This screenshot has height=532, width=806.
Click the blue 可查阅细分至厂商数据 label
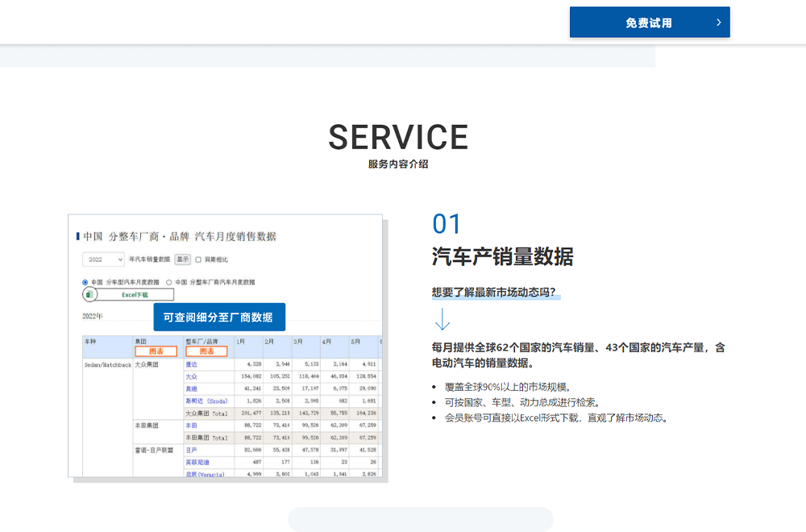tap(219, 317)
